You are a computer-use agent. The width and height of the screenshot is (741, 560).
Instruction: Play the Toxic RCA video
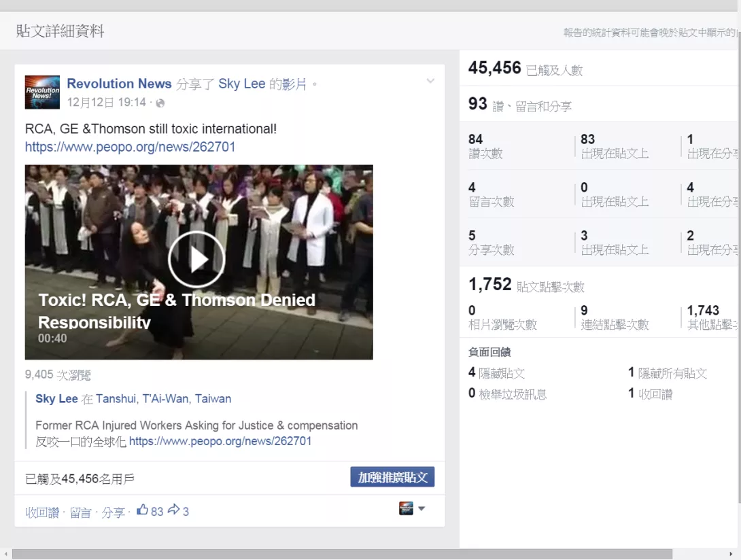point(196,259)
